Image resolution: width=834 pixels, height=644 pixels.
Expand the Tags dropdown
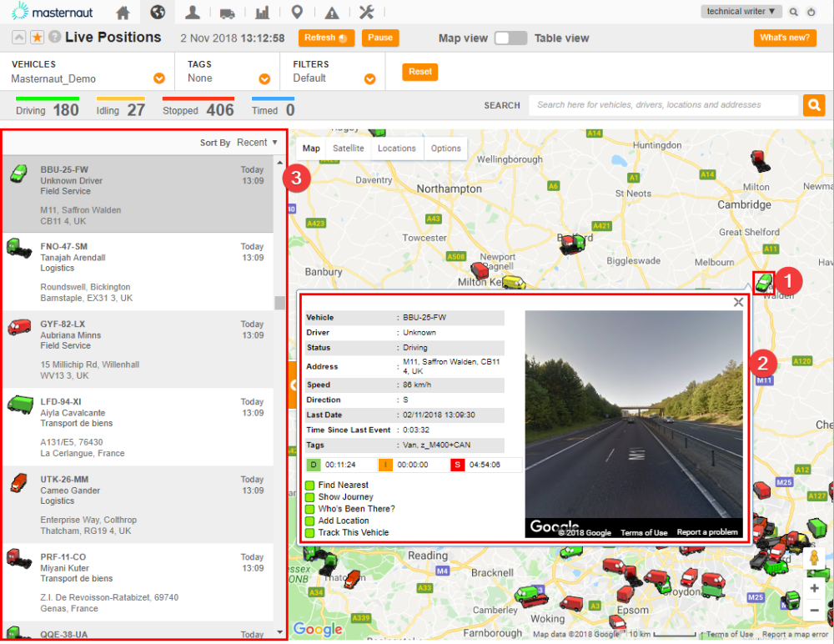click(x=264, y=79)
